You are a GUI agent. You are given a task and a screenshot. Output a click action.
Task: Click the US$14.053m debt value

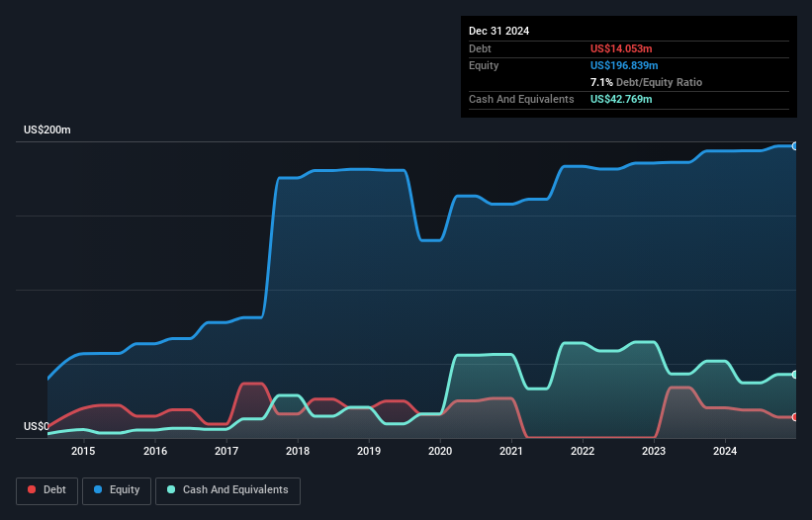621,48
